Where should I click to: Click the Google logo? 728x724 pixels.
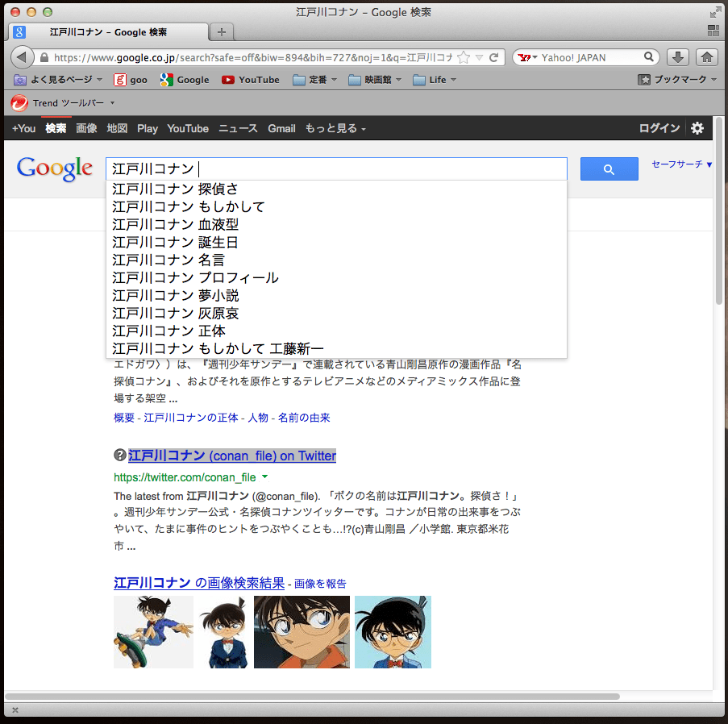(x=54, y=169)
